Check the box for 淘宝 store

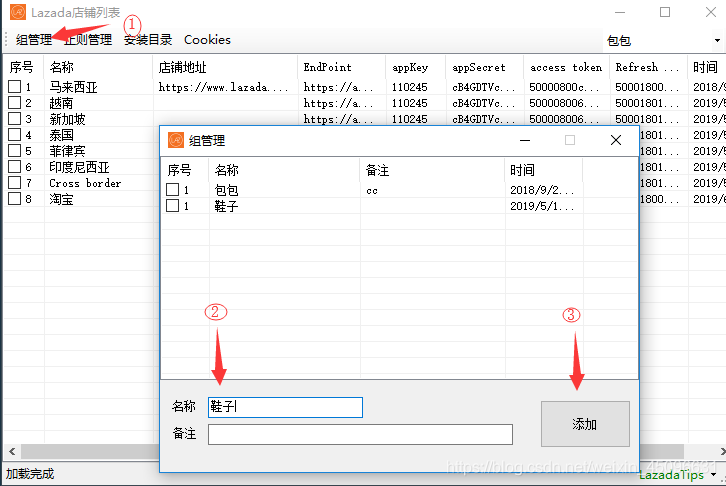pos(15,199)
